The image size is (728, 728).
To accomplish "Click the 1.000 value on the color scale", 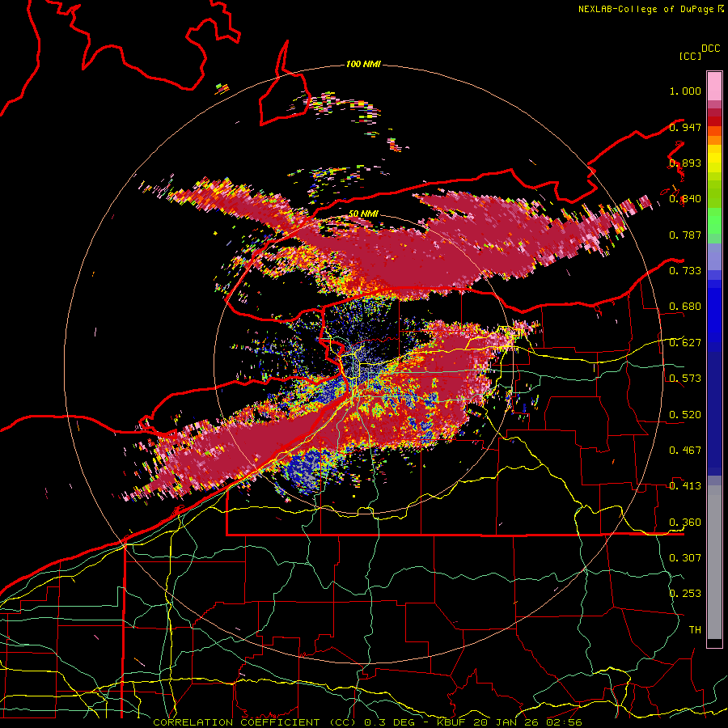I will coord(685,91).
